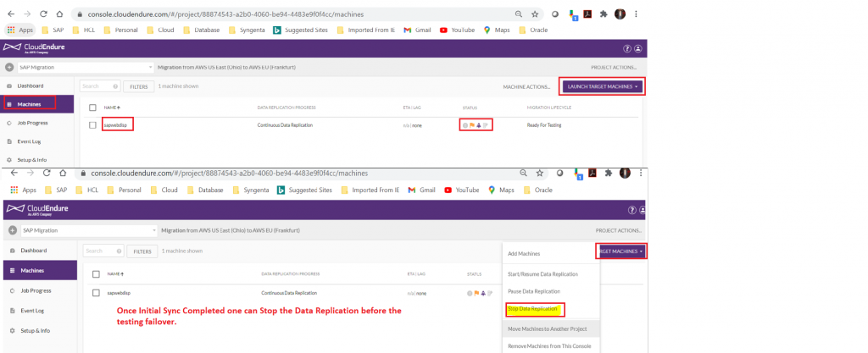Tick sapwebdisp row checkbox in lower window
The image size is (868, 353).
click(97, 293)
